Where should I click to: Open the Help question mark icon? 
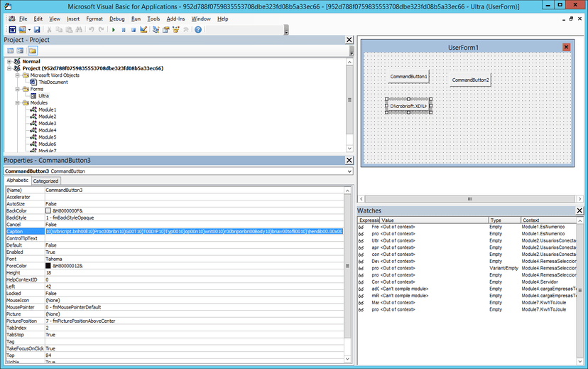(x=198, y=30)
